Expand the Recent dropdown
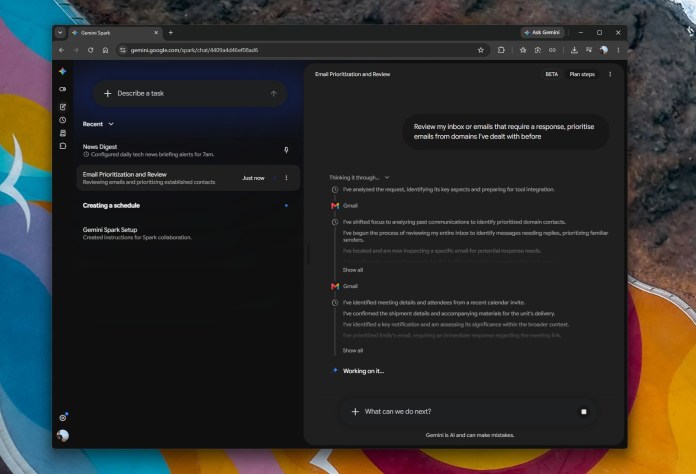The height and width of the screenshot is (474, 696). point(98,124)
